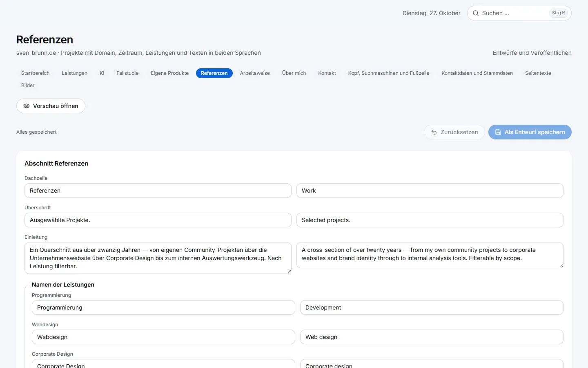Edit the English Dachzeile field 'Work'
This screenshot has width=588, height=368.
coord(430,191)
